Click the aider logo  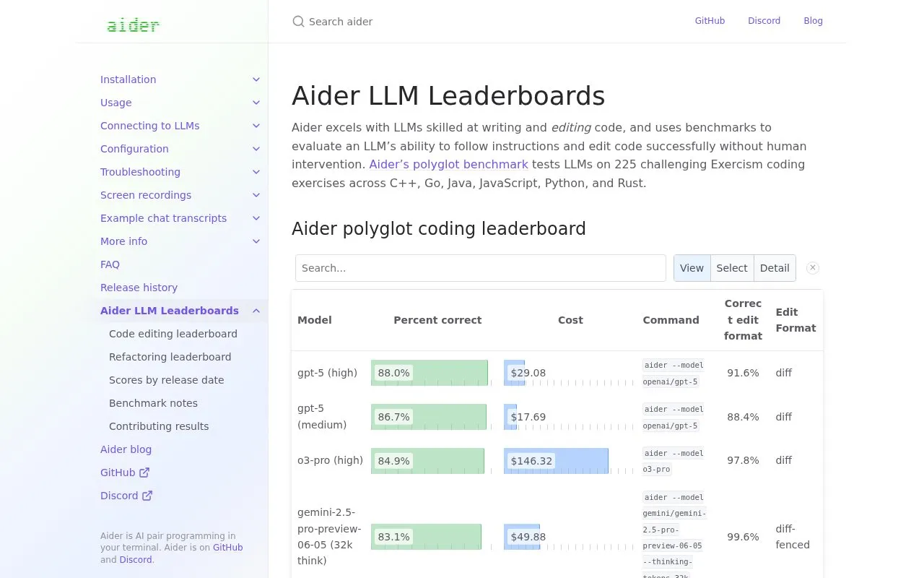[x=133, y=25]
